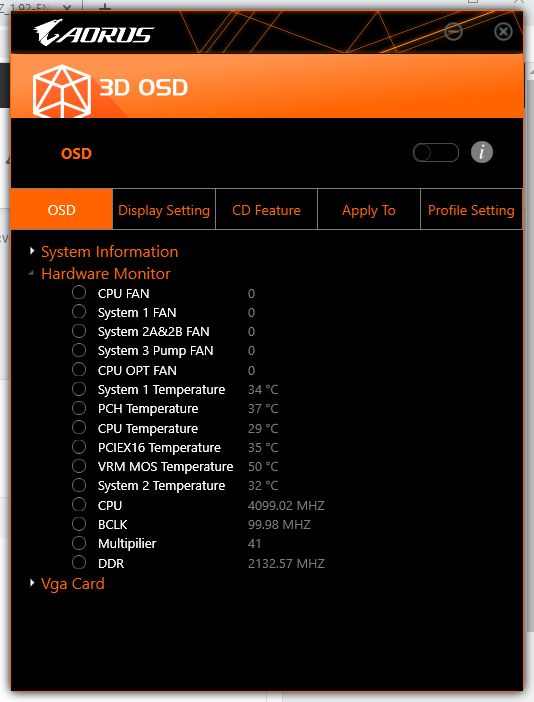Select the CPU frequency radio button
The width and height of the screenshot is (534, 702).
click(79, 505)
